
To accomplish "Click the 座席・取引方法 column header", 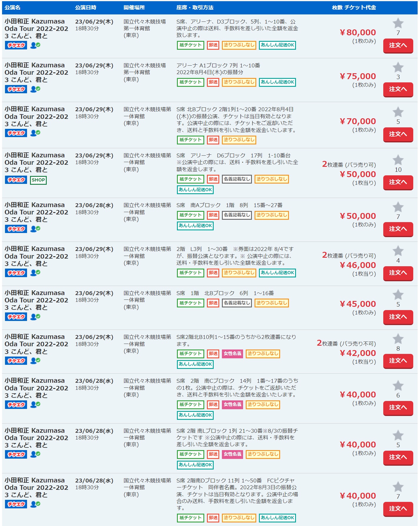I will [x=195, y=8].
